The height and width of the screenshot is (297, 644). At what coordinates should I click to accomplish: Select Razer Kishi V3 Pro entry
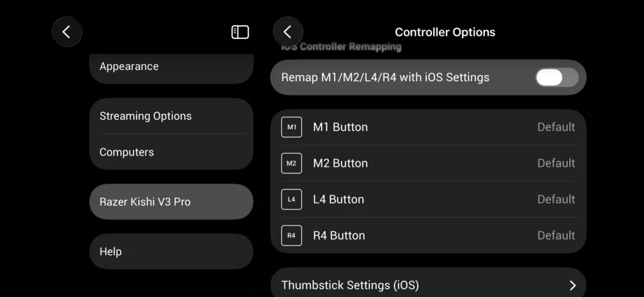(171, 202)
